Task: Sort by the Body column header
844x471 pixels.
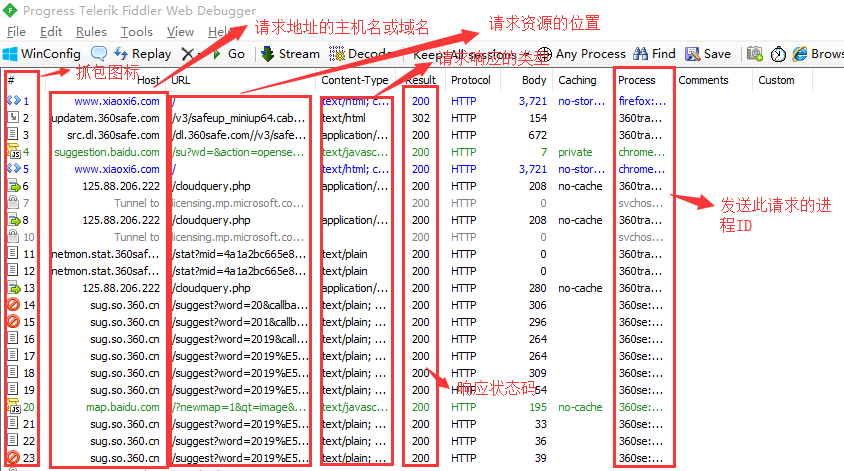Action: [534, 80]
